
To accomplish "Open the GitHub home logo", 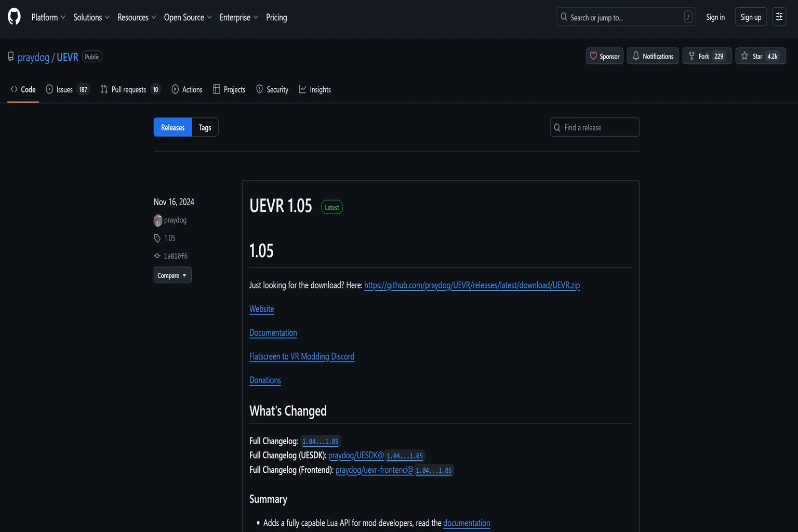I will coord(14,17).
